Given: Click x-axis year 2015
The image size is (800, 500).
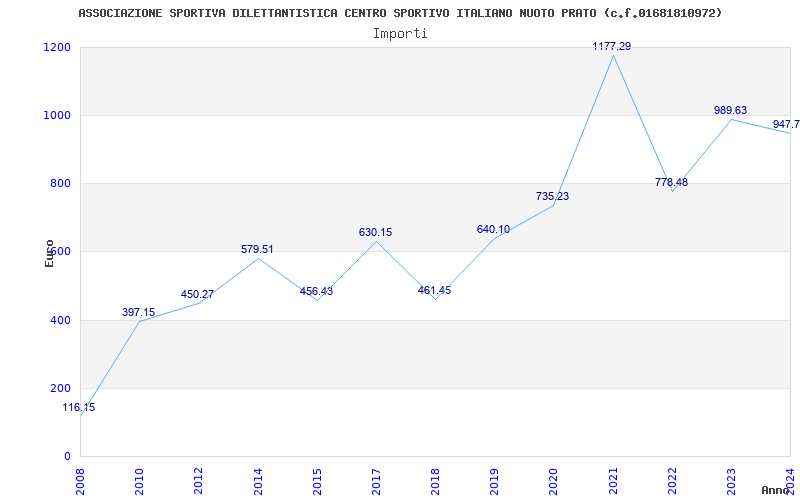Looking at the screenshot, I should 317,481.
